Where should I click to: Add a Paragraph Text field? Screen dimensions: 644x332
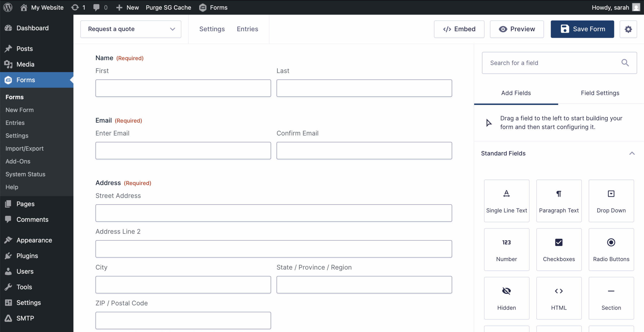click(x=559, y=201)
